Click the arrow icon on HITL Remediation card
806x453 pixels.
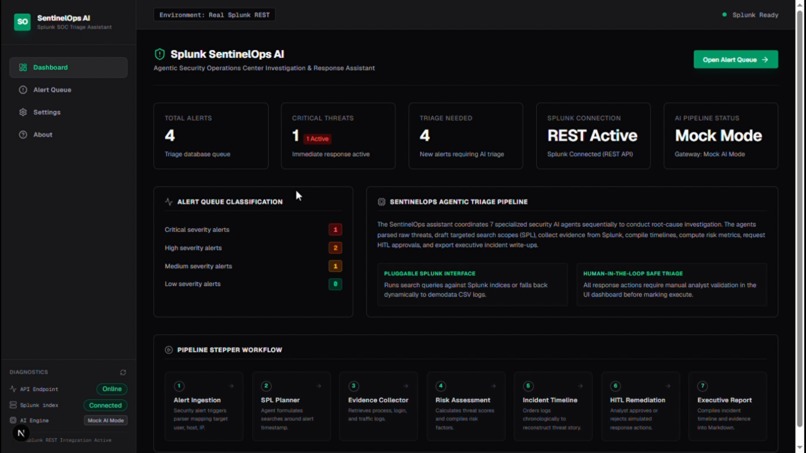click(668, 386)
